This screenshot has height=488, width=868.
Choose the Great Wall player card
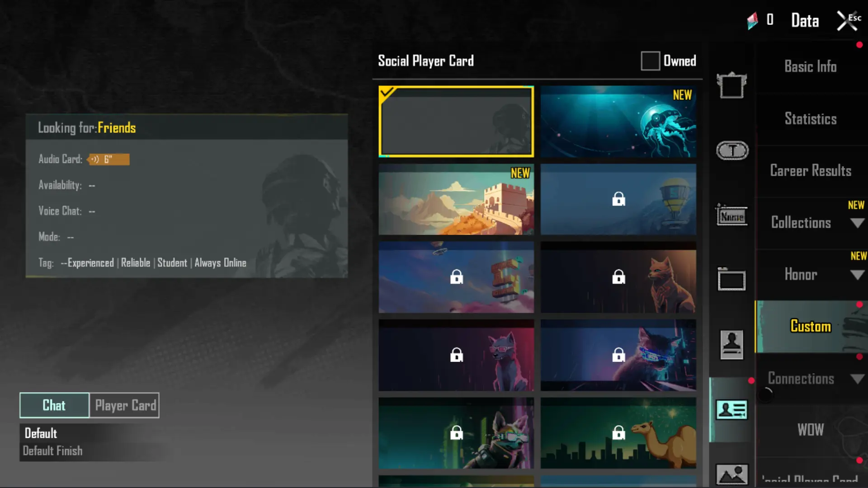click(x=456, y=199)
